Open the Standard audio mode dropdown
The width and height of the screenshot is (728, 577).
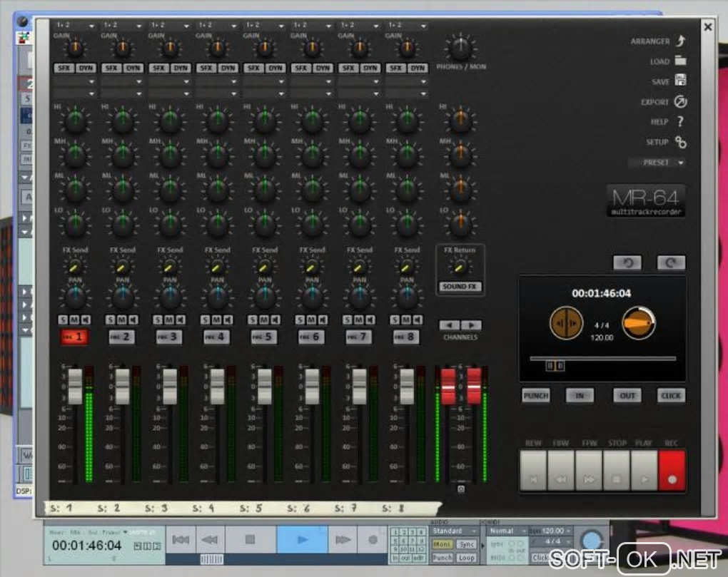pyautogui.click(x=455, y=531)
